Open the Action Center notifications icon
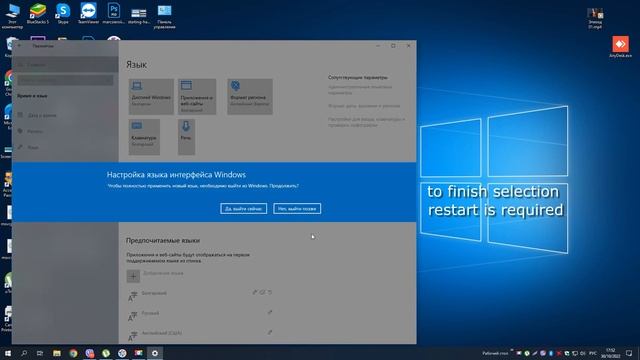 pos(629,353)
